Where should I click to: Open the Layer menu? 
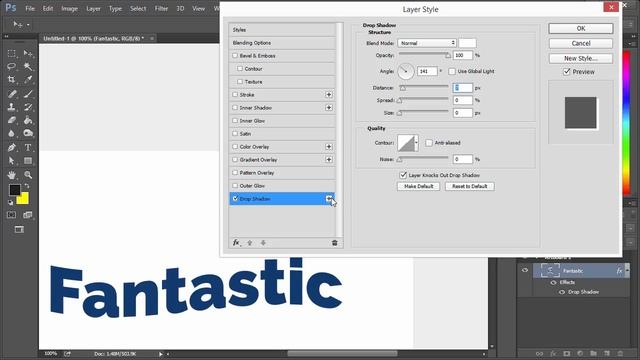(x=93, y=8)
